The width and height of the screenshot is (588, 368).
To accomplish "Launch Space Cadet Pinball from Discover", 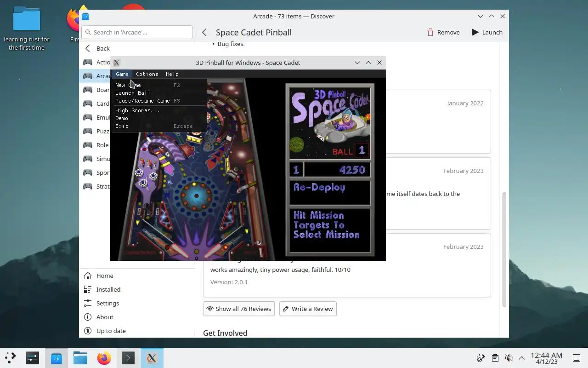I will click(x=487, y=32).
